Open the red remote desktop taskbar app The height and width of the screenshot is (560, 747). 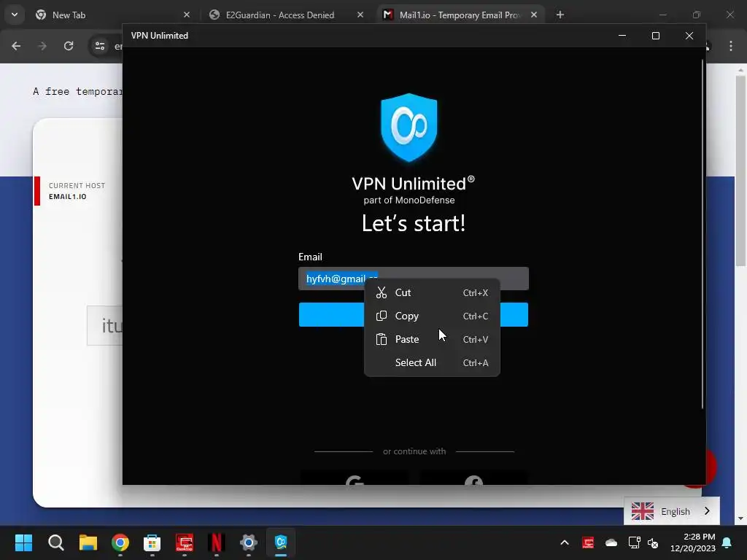pyautogui.click(x=185, y=542)
